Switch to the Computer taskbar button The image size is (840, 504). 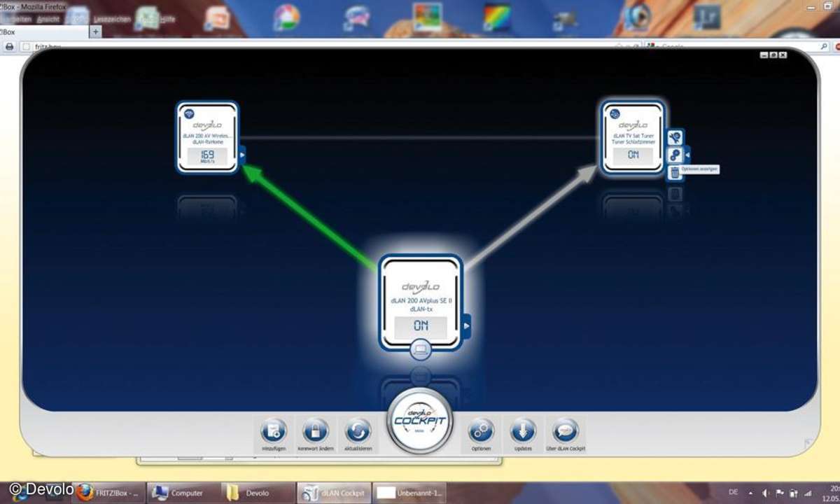click(184, 493)
